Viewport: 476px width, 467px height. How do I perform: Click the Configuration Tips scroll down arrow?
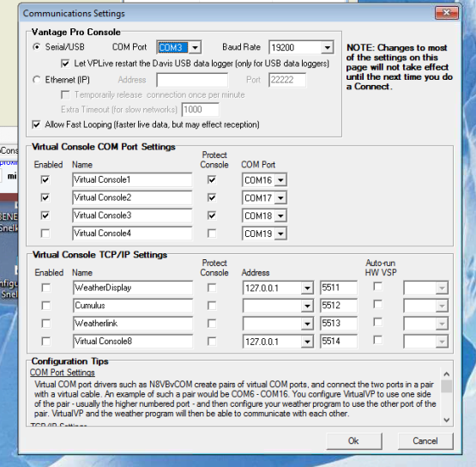pos(447,420)
